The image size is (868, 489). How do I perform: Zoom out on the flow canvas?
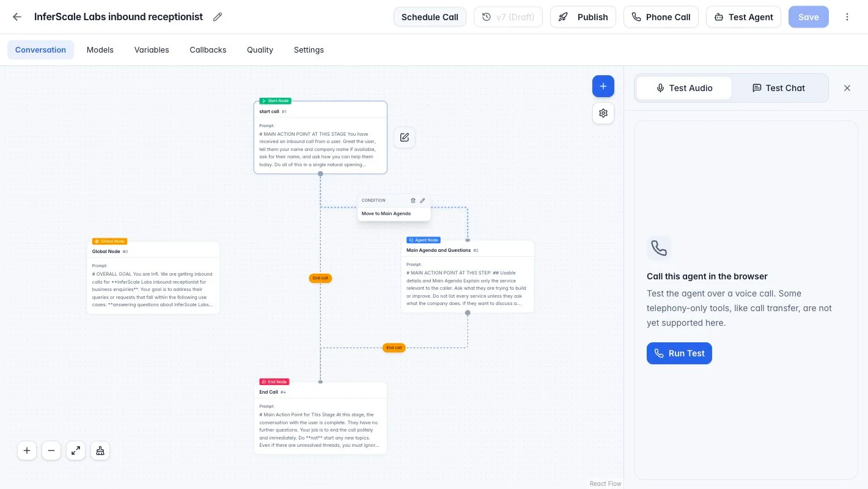point(51,451)
